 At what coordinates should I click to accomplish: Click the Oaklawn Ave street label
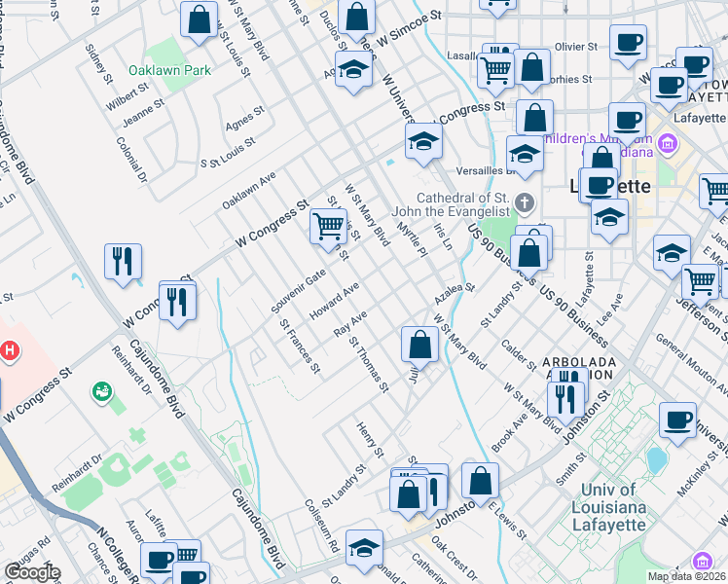[x=249, y=191]
